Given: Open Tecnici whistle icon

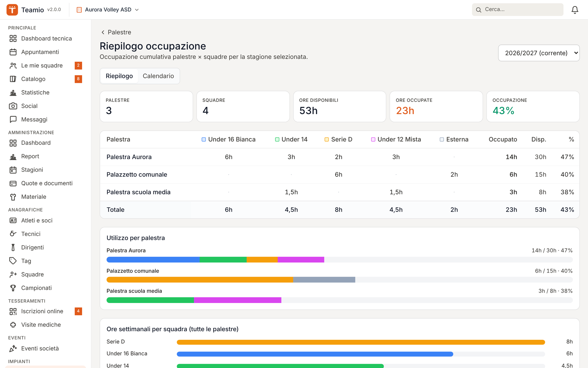Looking at the screenshot, I should tap(13, 234).
